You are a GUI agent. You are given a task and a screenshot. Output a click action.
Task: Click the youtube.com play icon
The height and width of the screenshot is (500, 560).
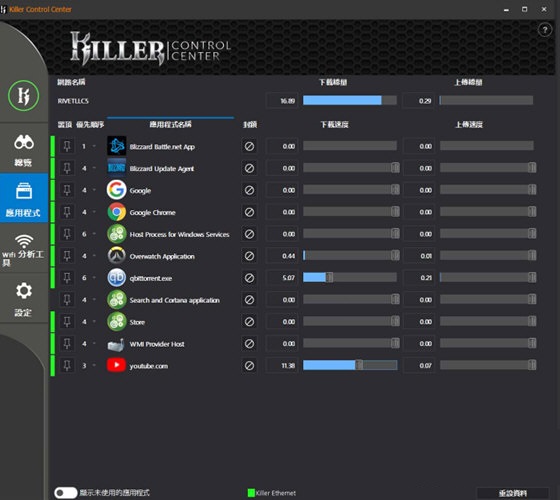click(116, 365)
